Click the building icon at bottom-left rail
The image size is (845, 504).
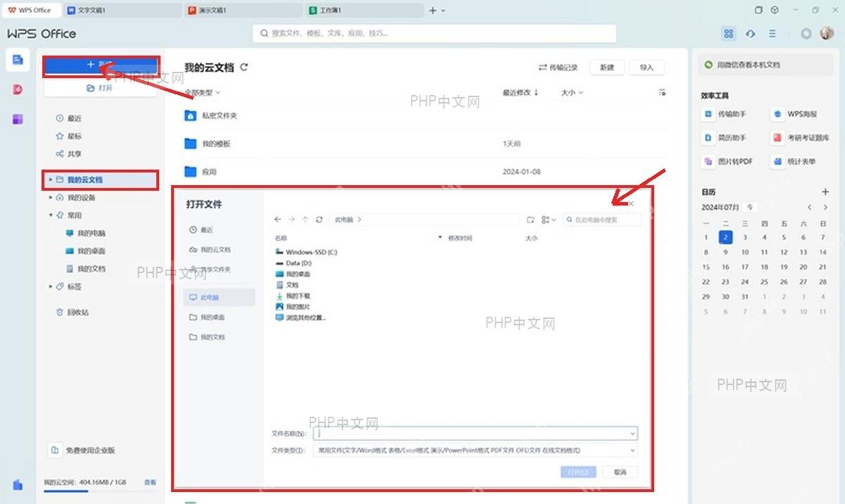(18, 485)
